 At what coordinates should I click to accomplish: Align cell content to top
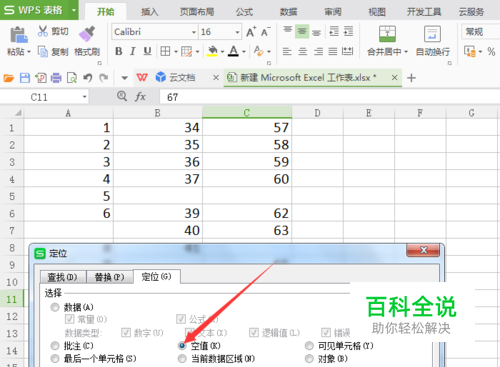pos(288,31)
